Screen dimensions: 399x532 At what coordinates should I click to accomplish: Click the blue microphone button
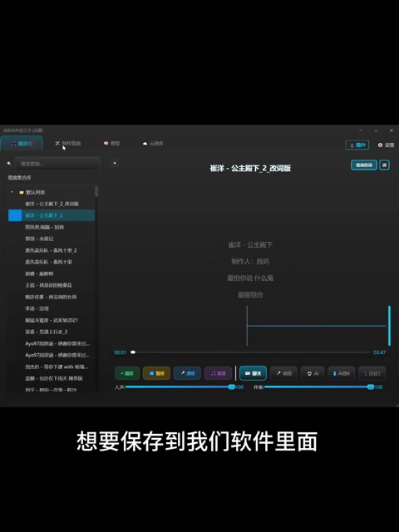[x=187, y=373]
